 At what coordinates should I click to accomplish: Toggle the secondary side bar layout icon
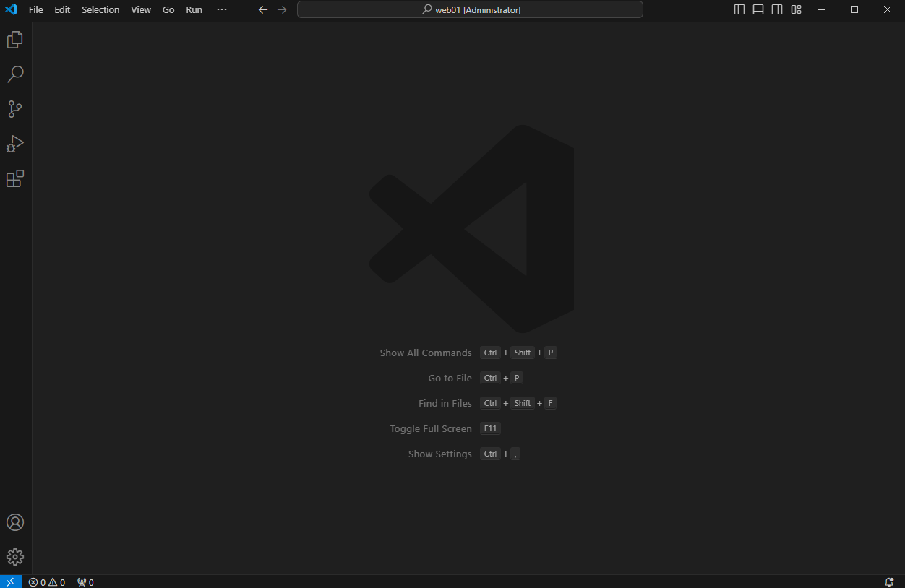[x=777, y=9]
